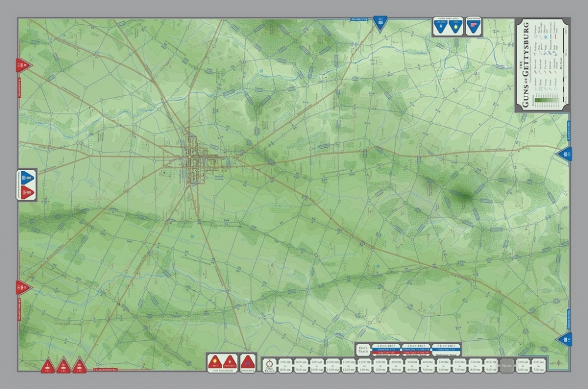Viewport: 588px width, 389px height.
Task: Click the left red triangle in Used Tokens Stacks
Action: (215, 362)
